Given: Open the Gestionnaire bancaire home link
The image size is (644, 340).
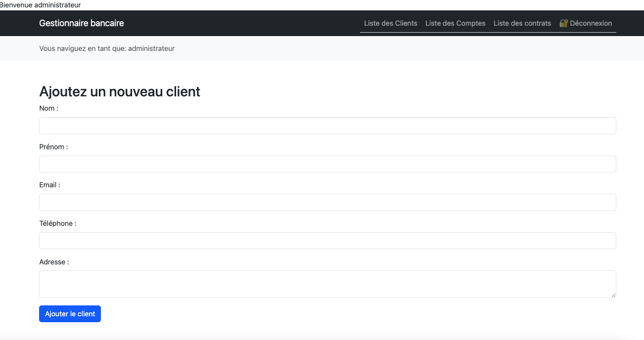Looking at the screenshot, I should tap(82, 23).
